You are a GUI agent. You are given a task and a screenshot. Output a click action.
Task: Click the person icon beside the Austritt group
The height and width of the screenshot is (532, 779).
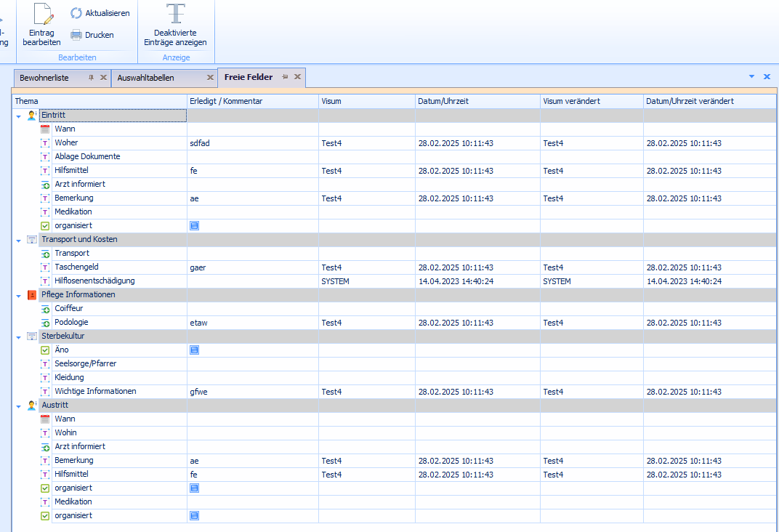(x=31, y=406)
